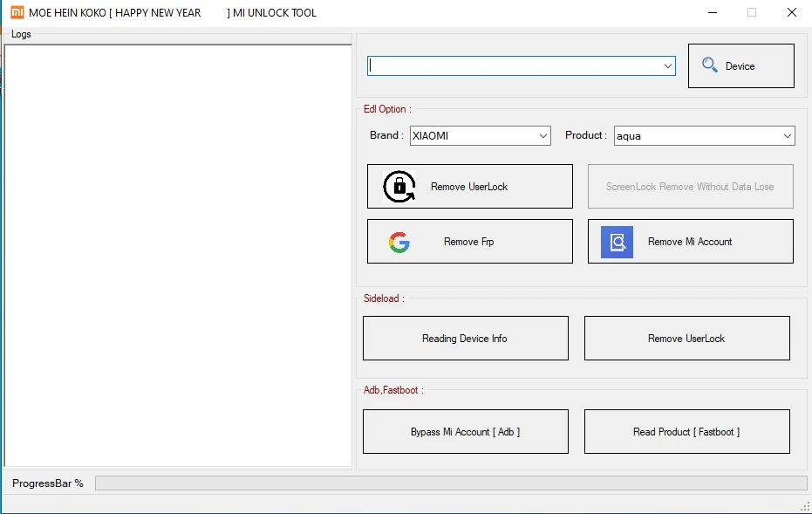Viewport: 812px width, 514px height.
Task: Click the Adb,Fastboot group label
Action: tap(393, 389)
